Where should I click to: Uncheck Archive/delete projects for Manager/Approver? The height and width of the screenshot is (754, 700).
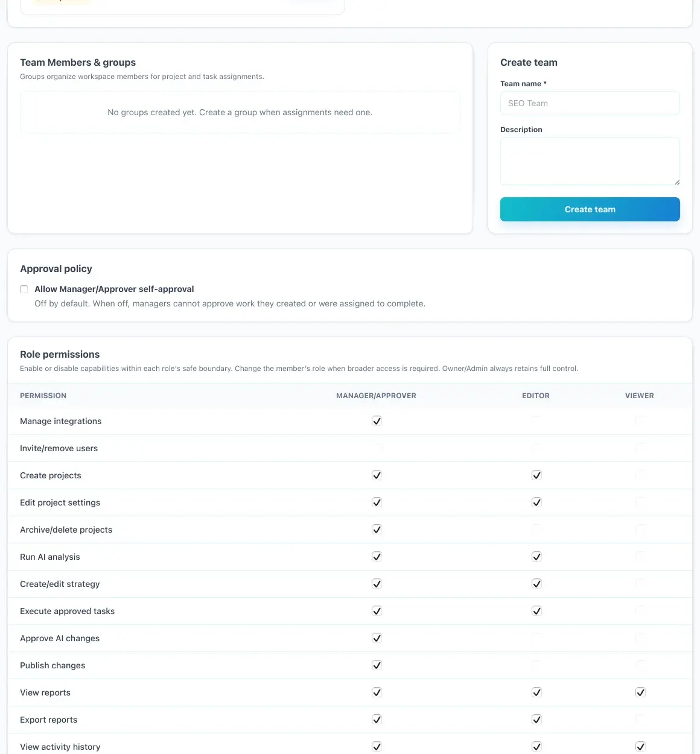pos(377,530)
